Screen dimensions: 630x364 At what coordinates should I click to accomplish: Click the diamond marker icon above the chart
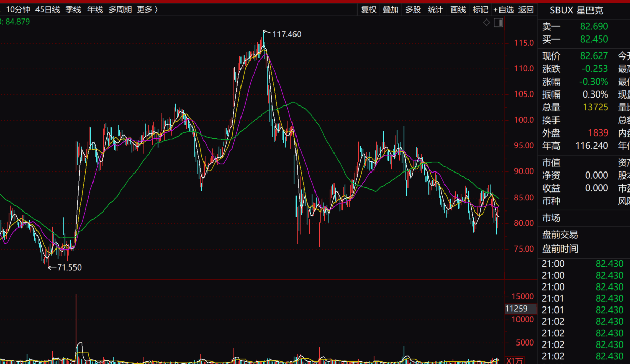pyautogui.click(x=487, y=23)
